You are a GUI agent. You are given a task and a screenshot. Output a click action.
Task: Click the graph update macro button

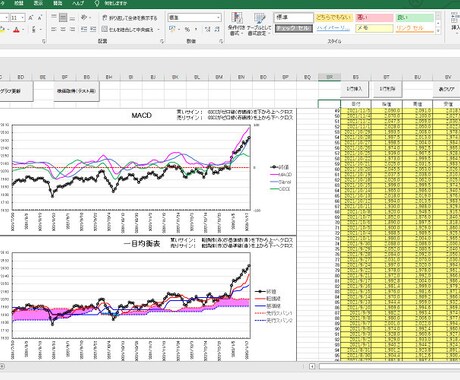point(16,91)
